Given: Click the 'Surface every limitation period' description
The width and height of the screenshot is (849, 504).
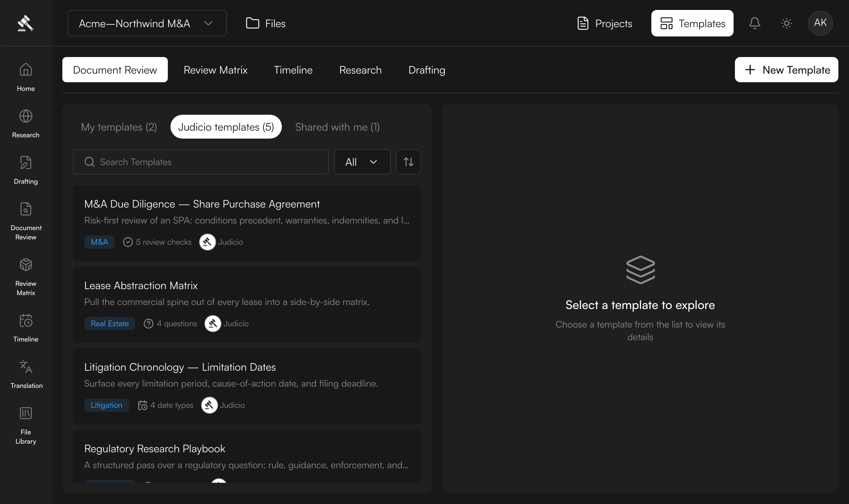Looking at the screenshot, I should [x=231, y=383].
